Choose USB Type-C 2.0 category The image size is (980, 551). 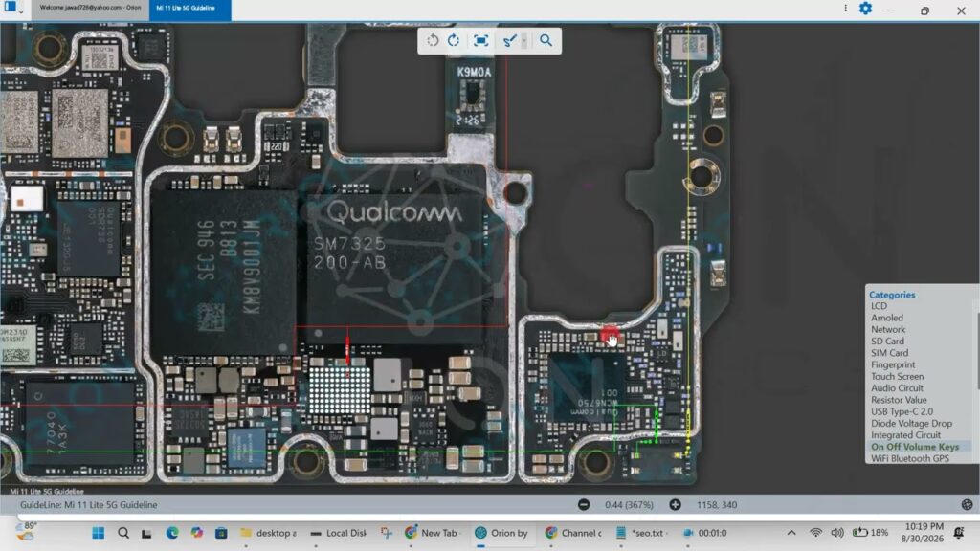coord(902,411)
